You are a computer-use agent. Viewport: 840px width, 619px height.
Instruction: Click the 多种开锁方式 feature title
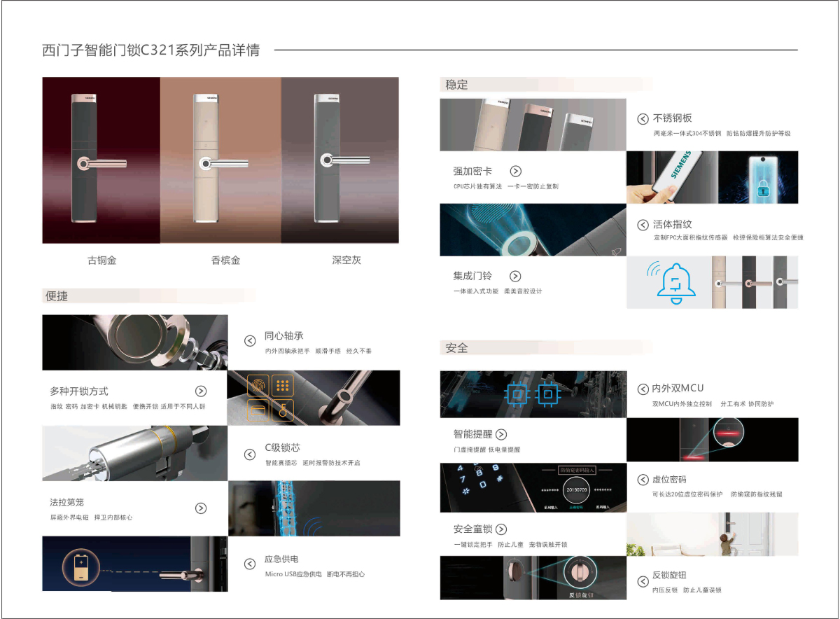click(x=79, y=391)
